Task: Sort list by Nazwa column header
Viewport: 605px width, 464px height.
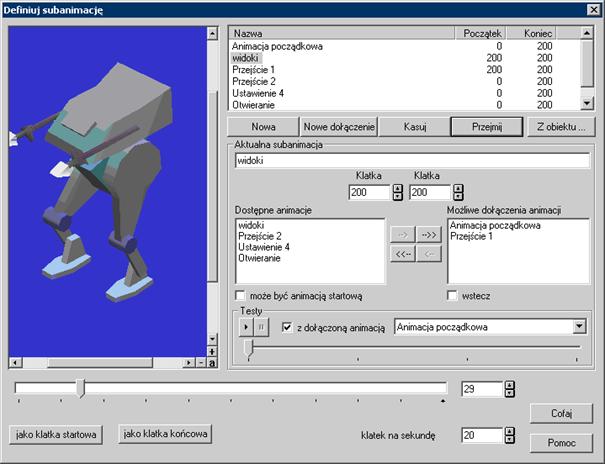Action: pyautogui.click(x=341, y=33)
